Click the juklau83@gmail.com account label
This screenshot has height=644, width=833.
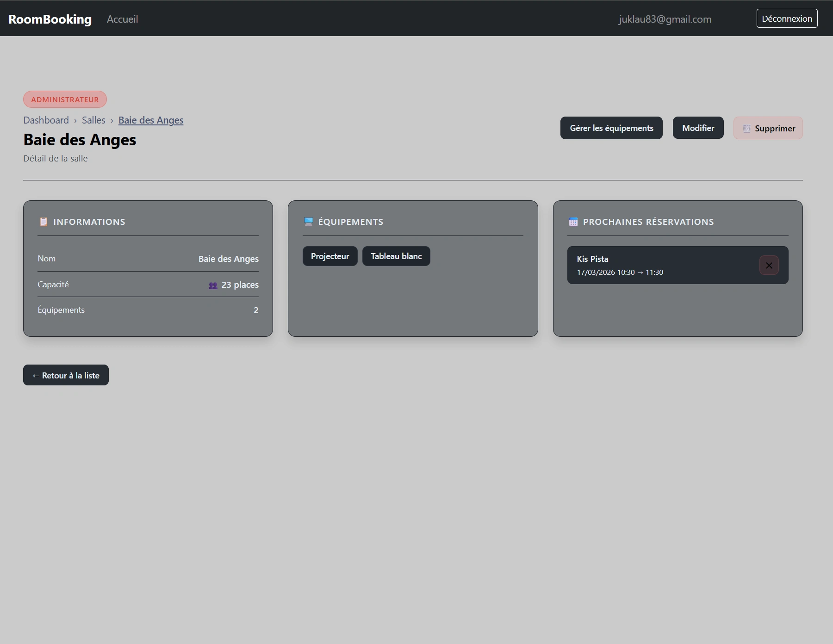point(665,19)
